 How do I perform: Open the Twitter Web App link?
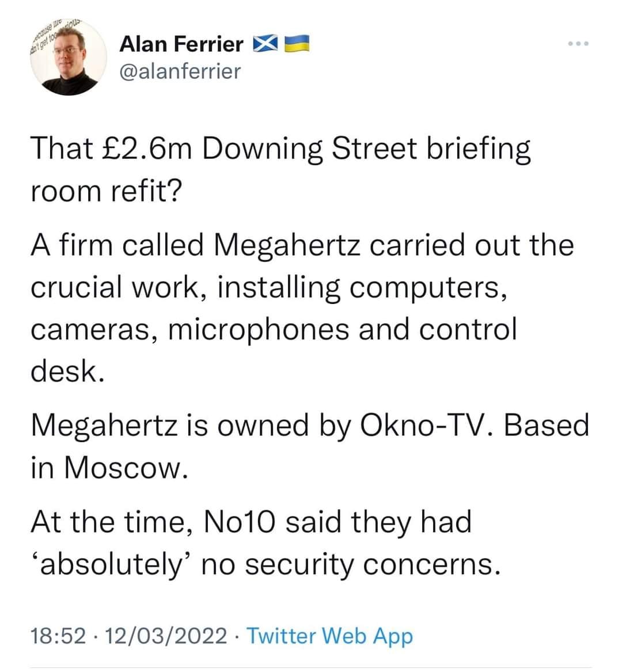(329, 636)
